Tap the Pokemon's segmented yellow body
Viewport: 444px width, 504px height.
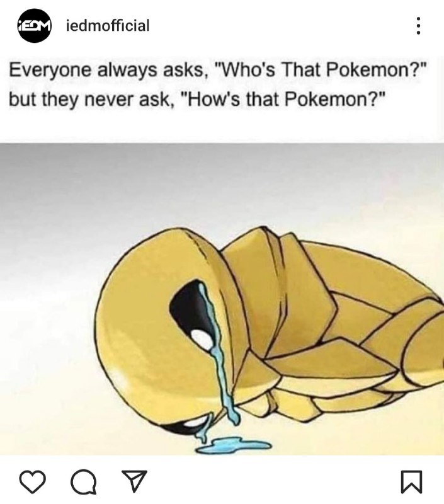pyautogui.click(x=338, y=321)
